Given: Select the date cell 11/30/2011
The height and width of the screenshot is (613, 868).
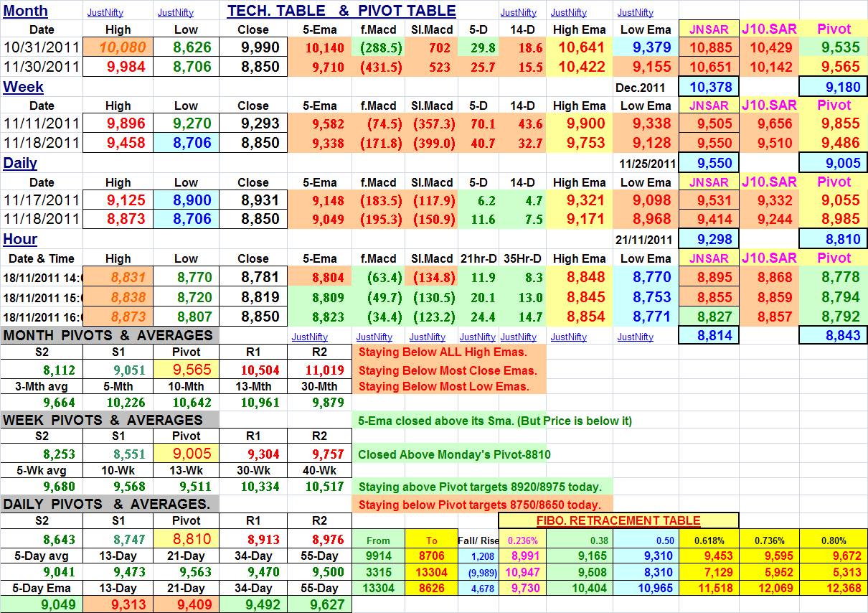Looking at the screenshot, I should pos(42,67).
